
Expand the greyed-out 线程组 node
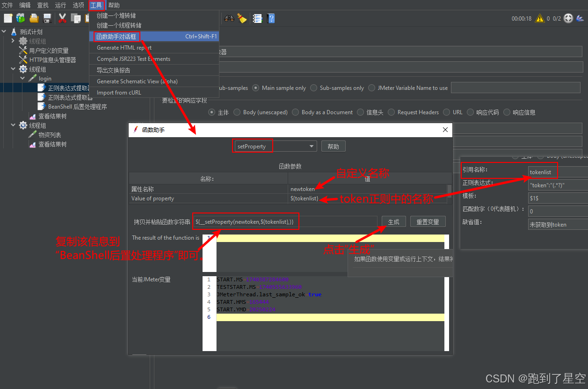click(x=13, y=41)
